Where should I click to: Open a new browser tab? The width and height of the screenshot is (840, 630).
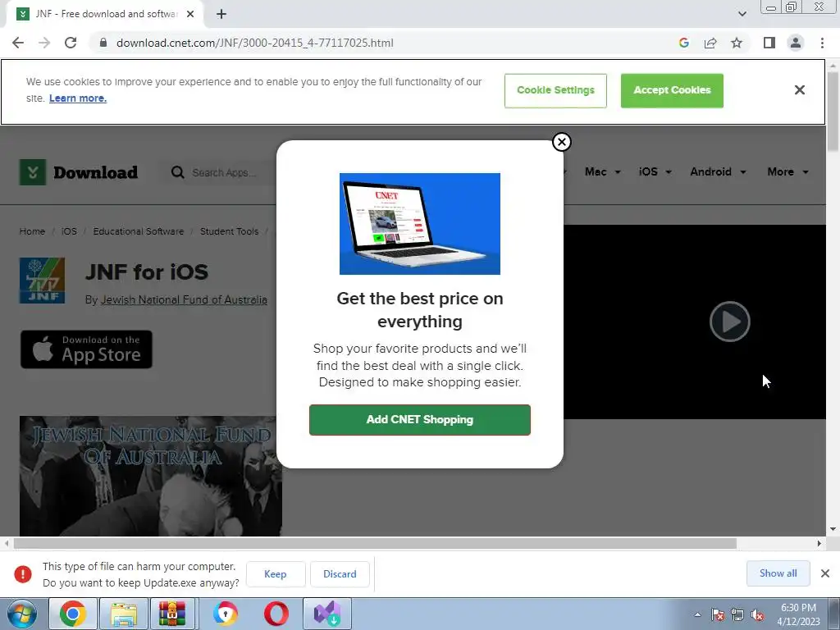pyautogui.click(x=221, y=14)
